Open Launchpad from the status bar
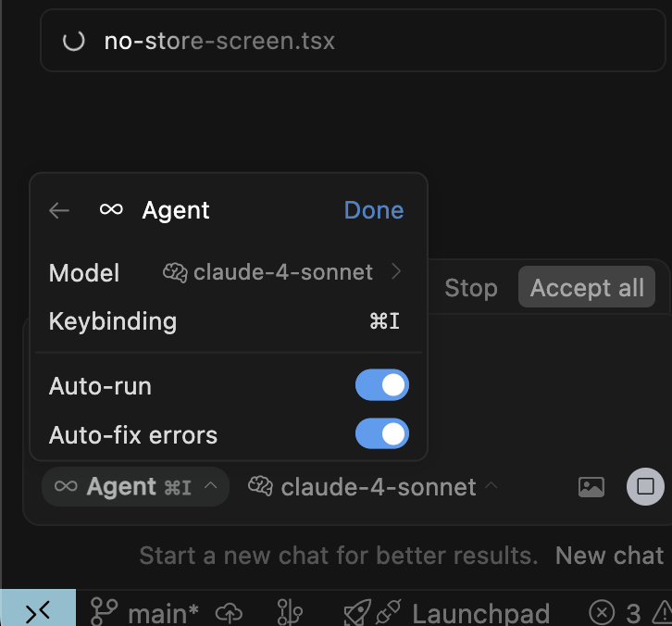The width and height of the screenshot is (672, 626). 447,612
